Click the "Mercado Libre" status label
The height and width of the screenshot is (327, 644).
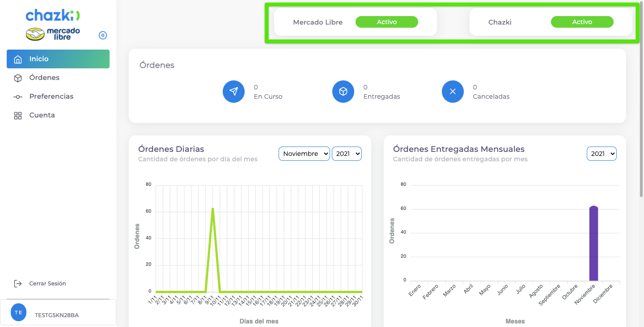click(x=318, y=22)
